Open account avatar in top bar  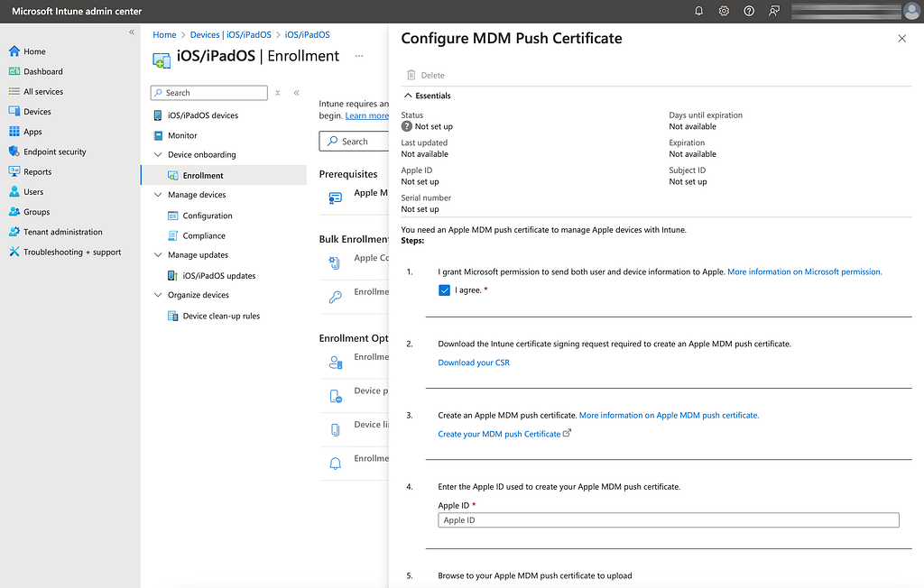(x=911, y=11)
